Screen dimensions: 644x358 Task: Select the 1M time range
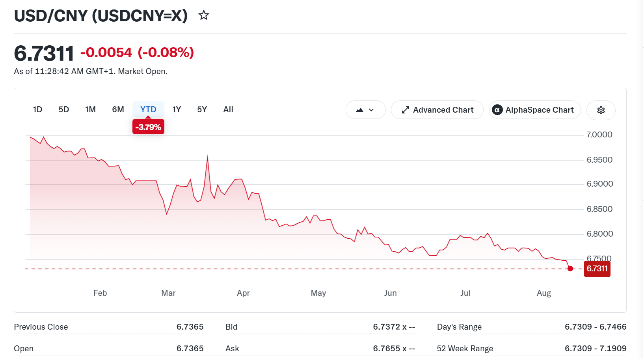[x=90, y=109]
